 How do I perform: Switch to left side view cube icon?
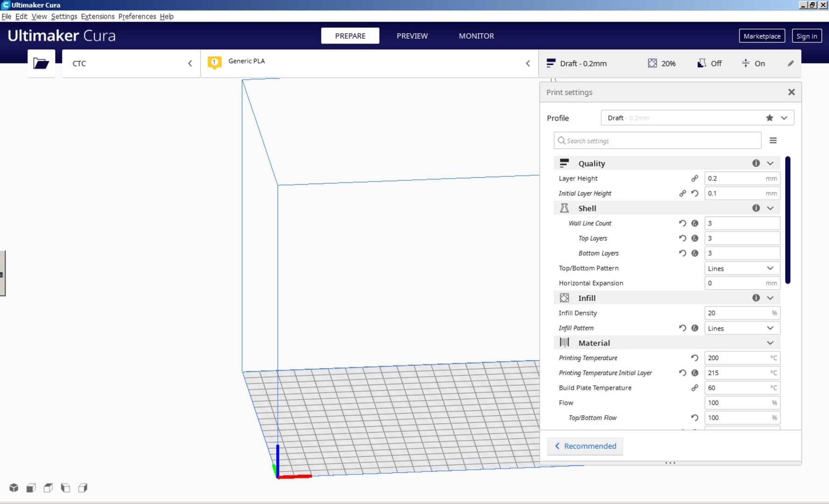pyautogui.click(x=65, y=488)
